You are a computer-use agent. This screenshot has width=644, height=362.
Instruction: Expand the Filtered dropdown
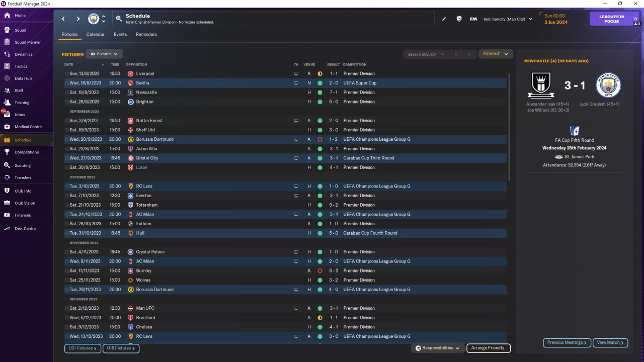coord(496,54)
